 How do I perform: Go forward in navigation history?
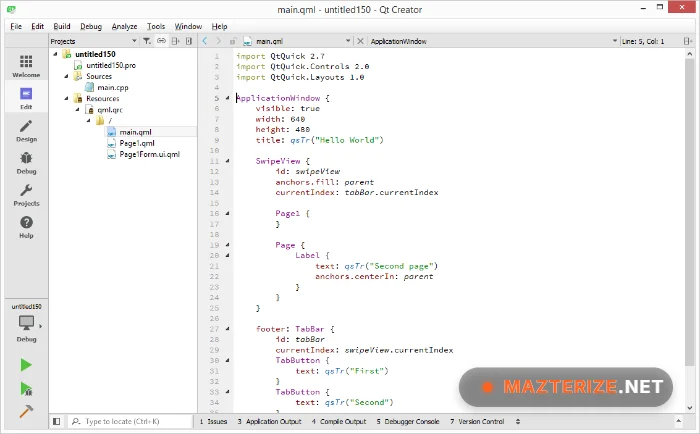218,41
